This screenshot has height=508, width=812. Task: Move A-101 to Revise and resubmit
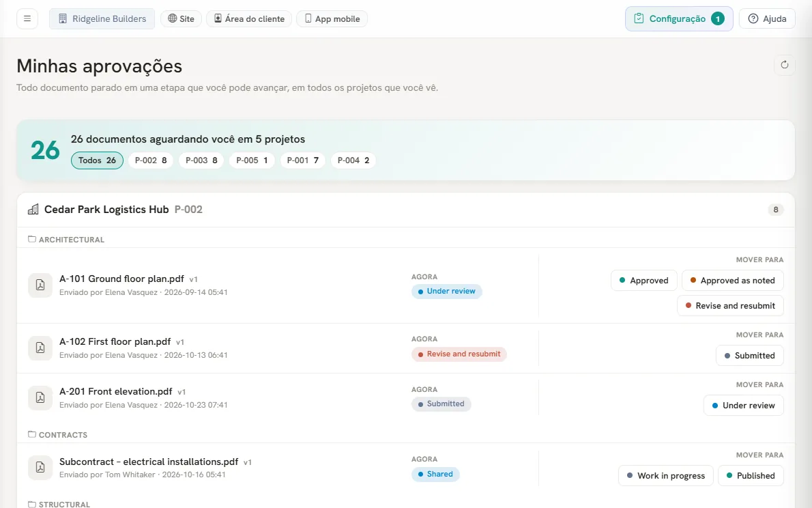[x=730, y=306]
